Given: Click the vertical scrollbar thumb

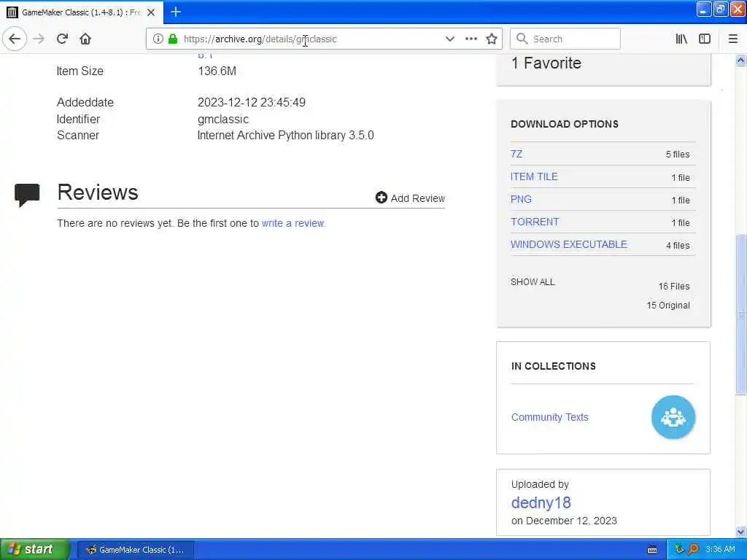Looking at the screenshot, I should click(740, 314).
